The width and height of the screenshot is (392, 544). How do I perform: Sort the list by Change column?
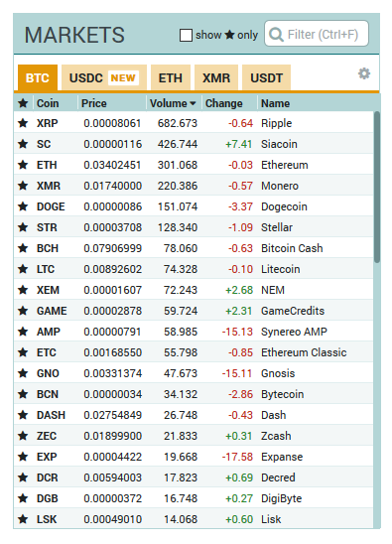coord(223,103)
